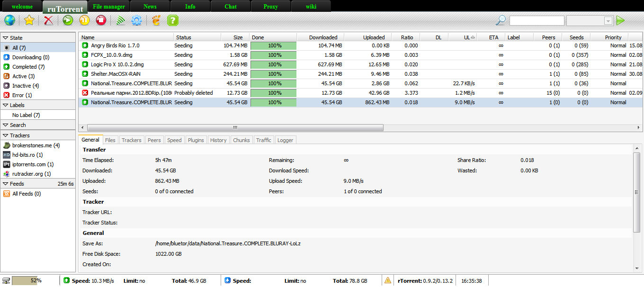The image size is (644, 287).
Task: Click the upload speed arrow icon in status bar
Action: (x=67, y=280)
